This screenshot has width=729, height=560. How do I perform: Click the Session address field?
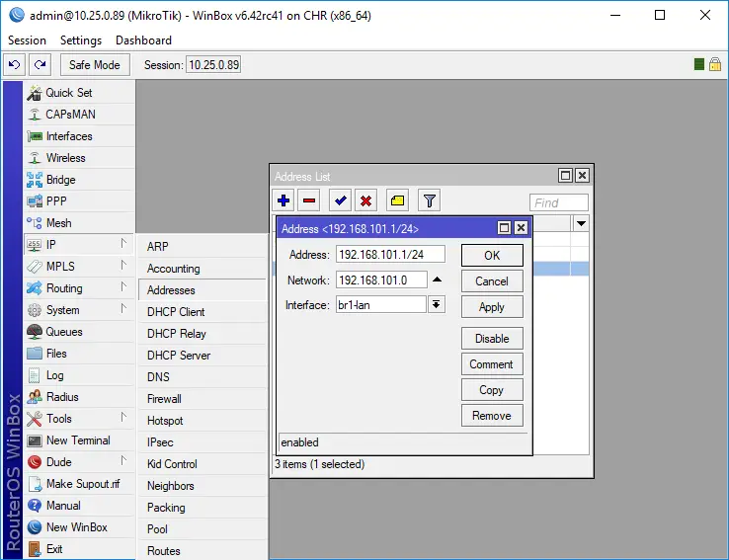pos(213,64)
